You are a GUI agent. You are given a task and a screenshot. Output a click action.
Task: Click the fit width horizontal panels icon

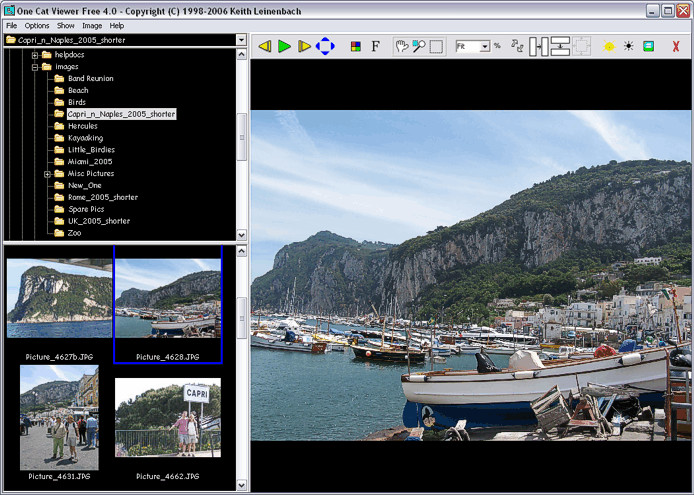pos(539,46)
